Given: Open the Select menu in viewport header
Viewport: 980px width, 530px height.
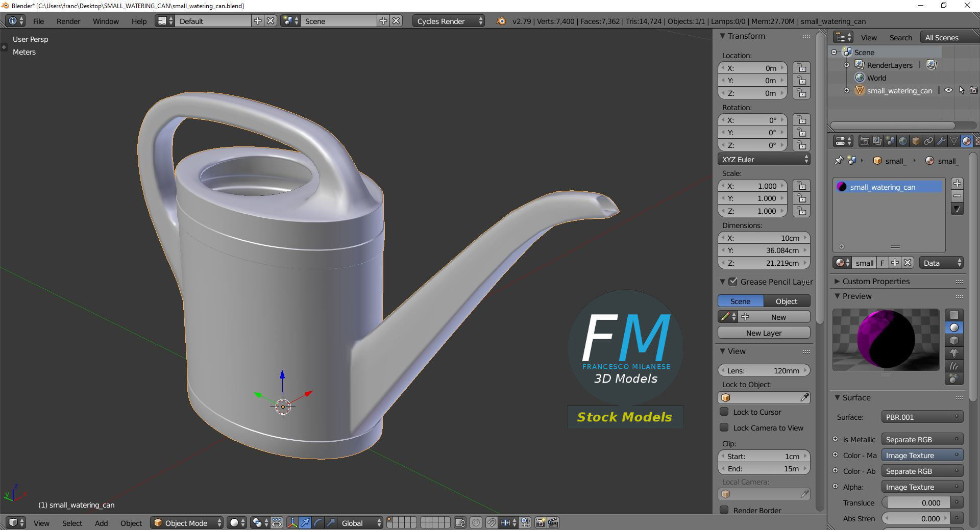Looking at the screenshot, I should click(72, 523).
